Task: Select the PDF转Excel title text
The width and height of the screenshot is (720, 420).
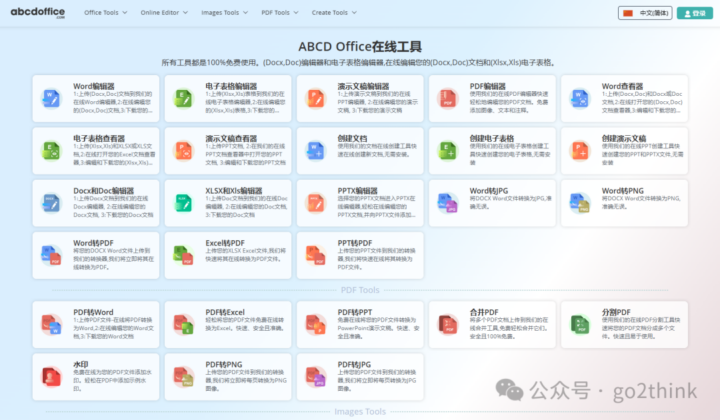Action: pyautogui.click(x=225, y=312)
